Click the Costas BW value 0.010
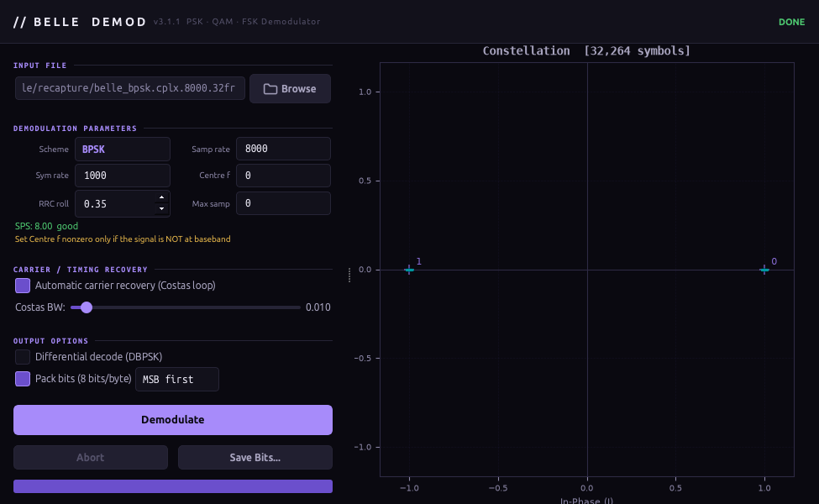The height and width of the screenshot is (504, 819). click(318, 307)
